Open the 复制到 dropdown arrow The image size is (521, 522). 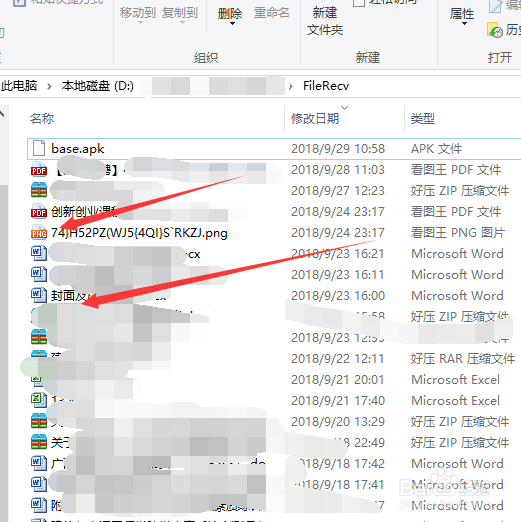182,23
